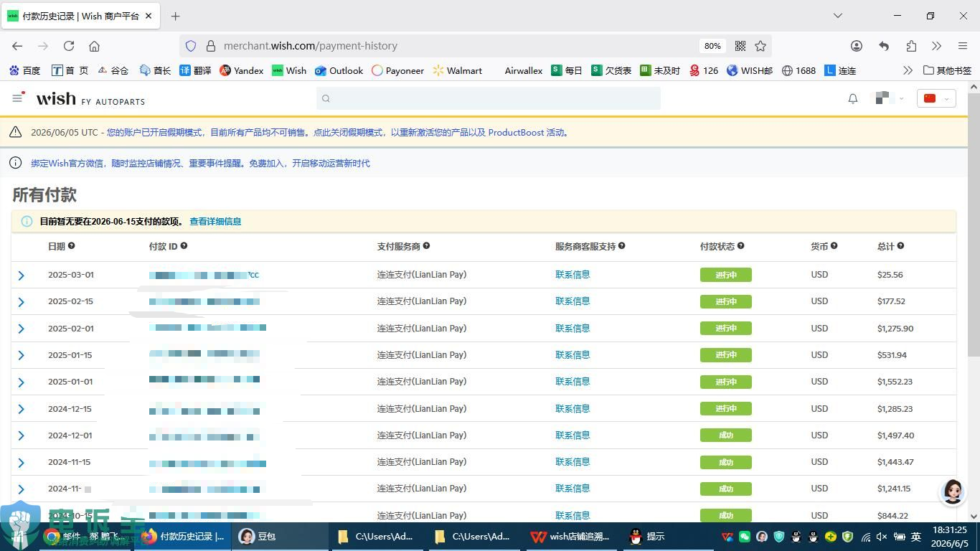Click the taskbar clock 18:31:25
This screenshot has width=980, height=551.
point(950,529)
